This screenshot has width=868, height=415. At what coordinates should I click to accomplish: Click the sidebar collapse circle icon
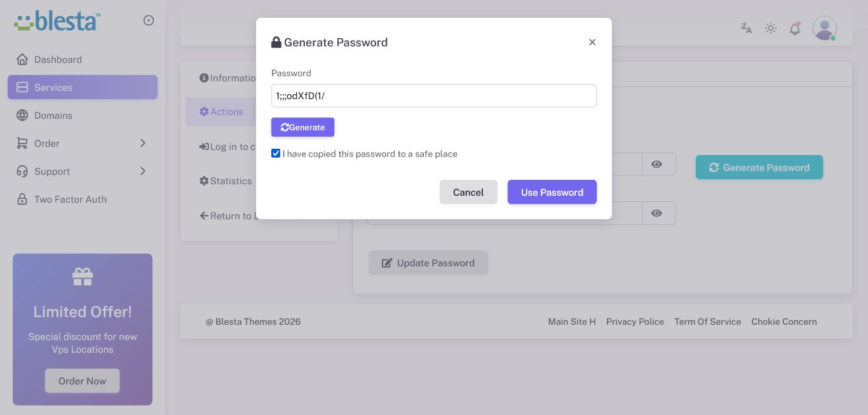pos(149,20)
